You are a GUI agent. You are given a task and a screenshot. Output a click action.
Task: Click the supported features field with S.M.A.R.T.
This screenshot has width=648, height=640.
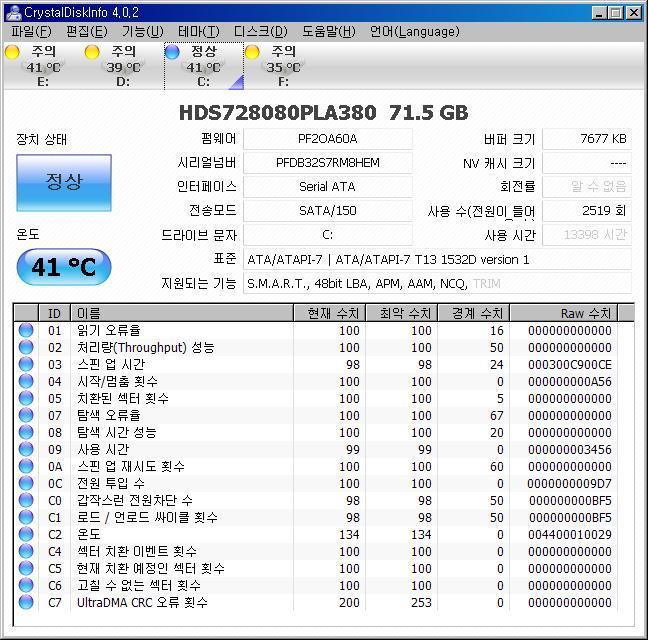point(437,283)
